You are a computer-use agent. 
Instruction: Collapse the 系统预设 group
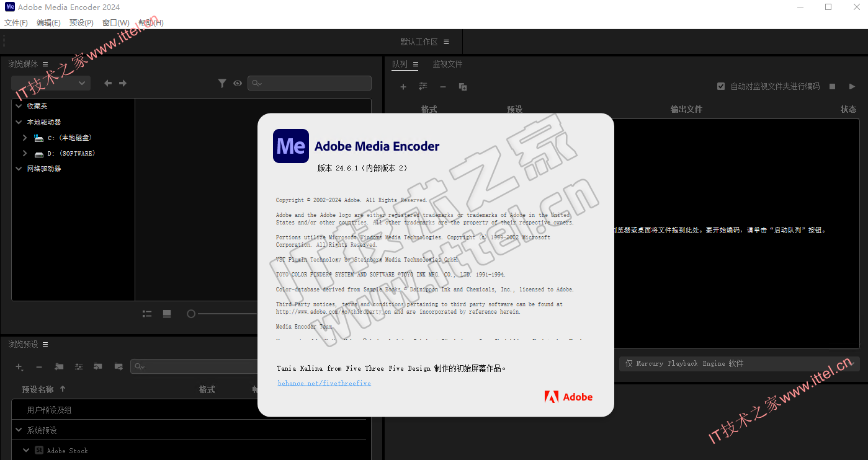coord(19,430)
